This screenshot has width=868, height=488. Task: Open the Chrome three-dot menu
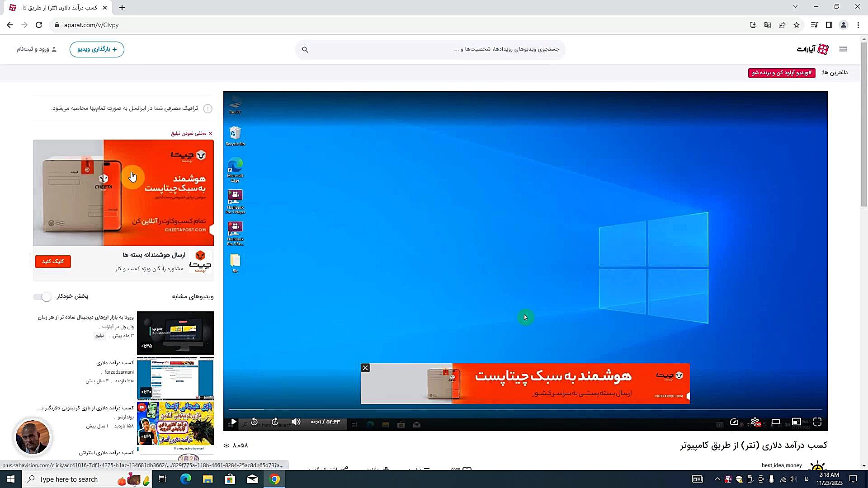[858, 25]
